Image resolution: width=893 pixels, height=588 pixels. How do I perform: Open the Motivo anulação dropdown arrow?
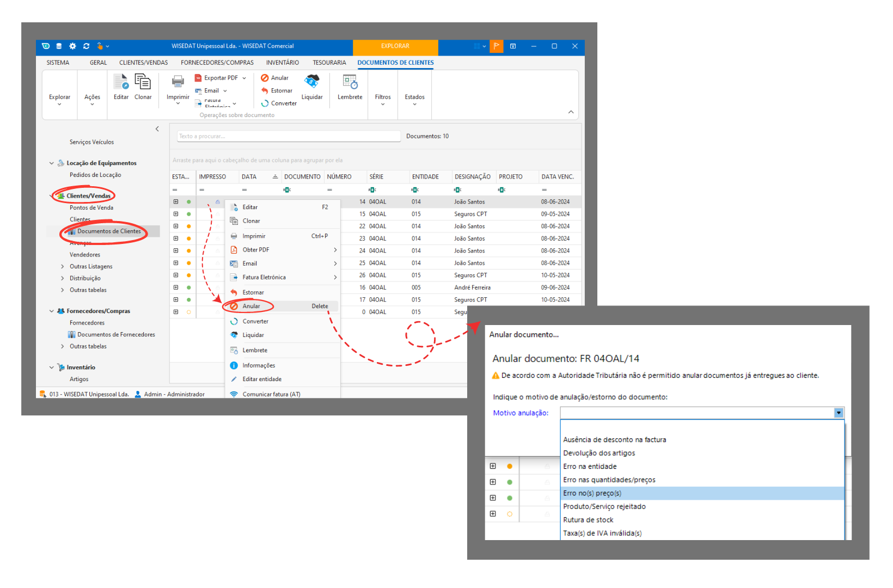coord(839,413)
